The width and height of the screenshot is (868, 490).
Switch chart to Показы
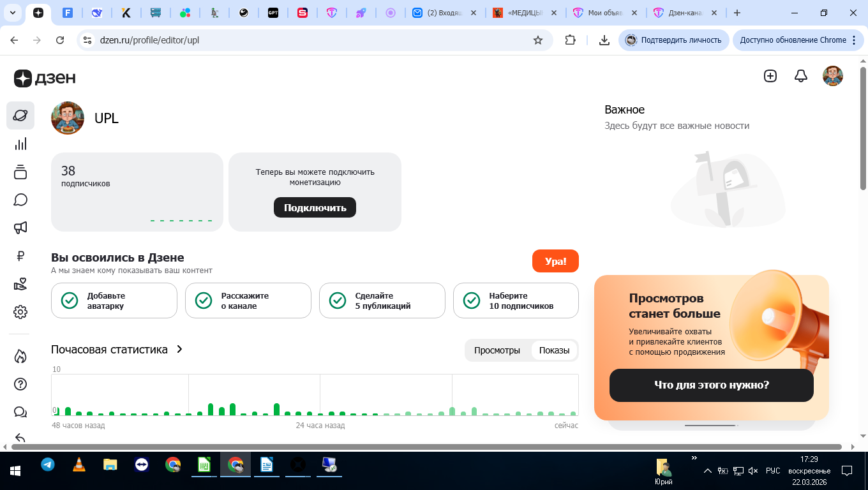[x=554, y=350]
